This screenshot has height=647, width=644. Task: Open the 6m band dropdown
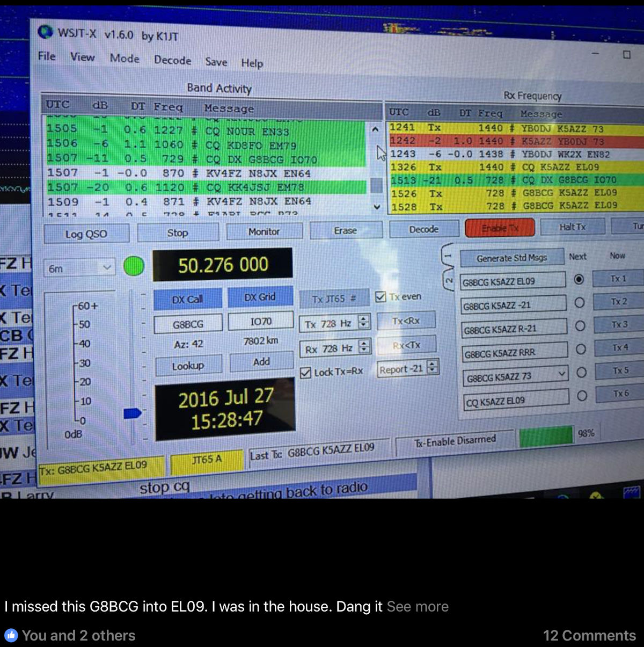point(79,268)
